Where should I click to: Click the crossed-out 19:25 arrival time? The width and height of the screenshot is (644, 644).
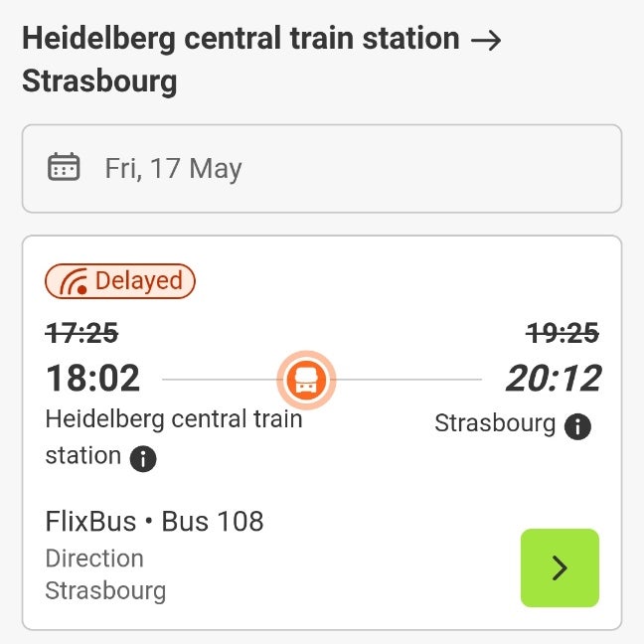click(563, 334)
